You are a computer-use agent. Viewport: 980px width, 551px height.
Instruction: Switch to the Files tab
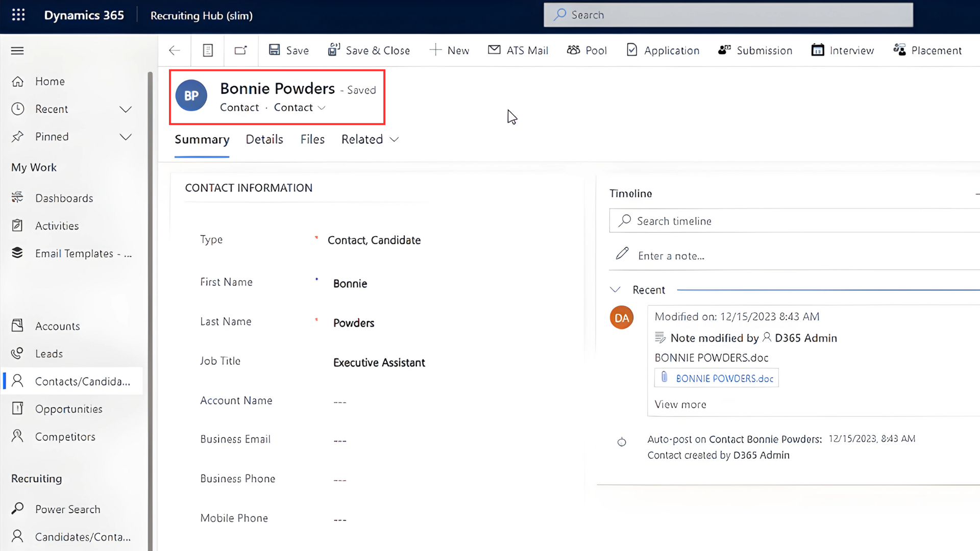click(312, 139)
